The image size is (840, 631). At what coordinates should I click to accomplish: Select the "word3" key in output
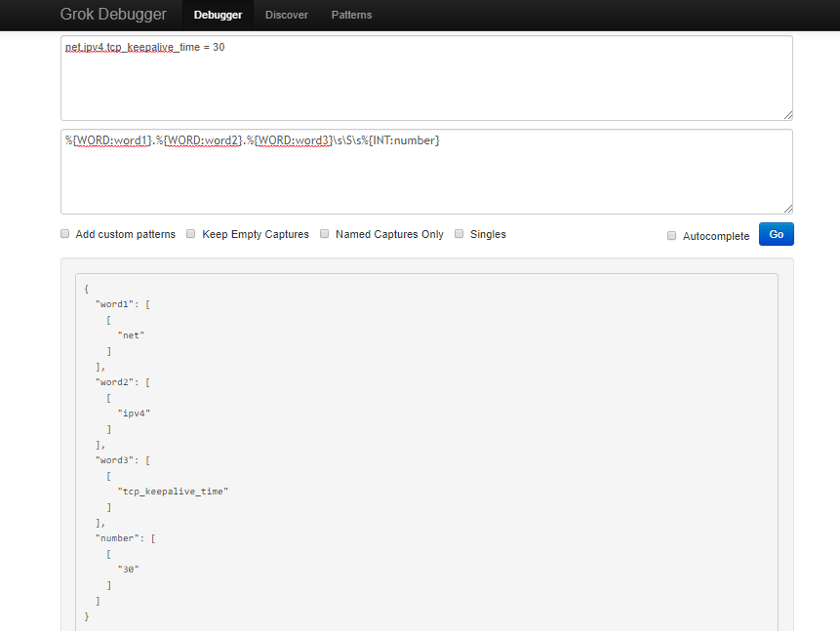coord(115,460)
